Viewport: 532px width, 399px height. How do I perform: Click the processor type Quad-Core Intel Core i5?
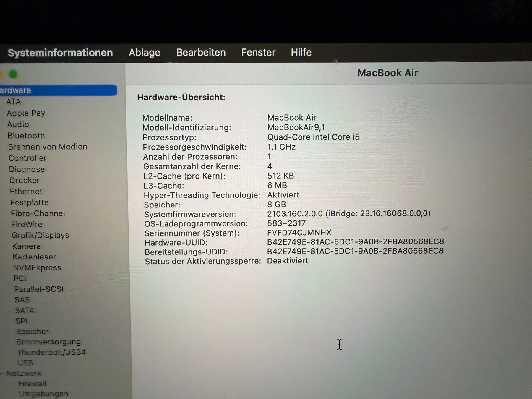pos(313,137)
